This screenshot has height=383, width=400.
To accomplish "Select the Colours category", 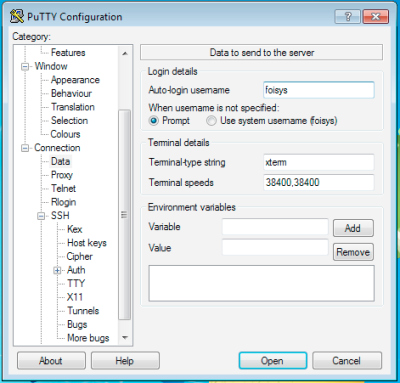I will click(65, 134).
